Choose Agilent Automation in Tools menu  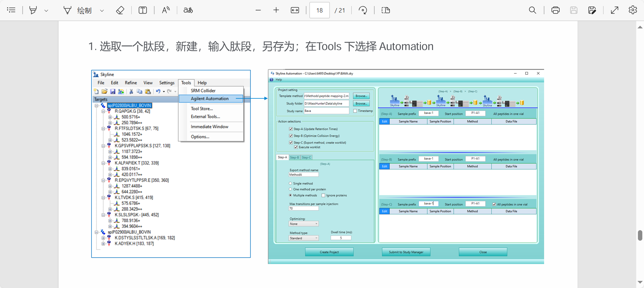(x=210, y=99)
